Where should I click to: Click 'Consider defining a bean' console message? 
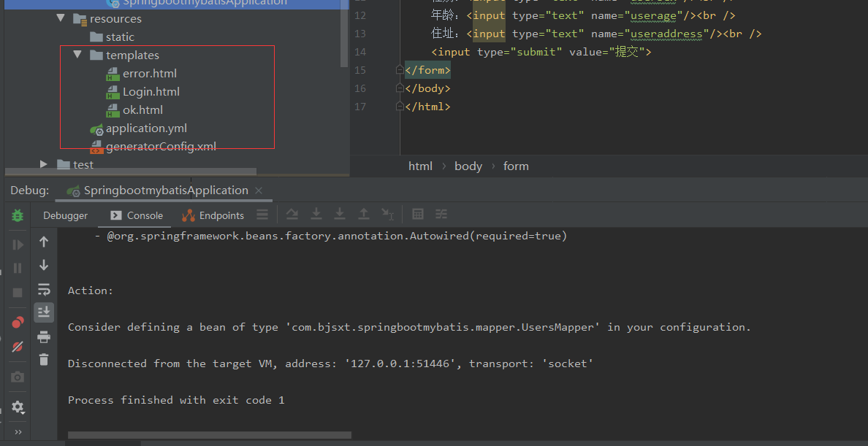coord(409,327)
